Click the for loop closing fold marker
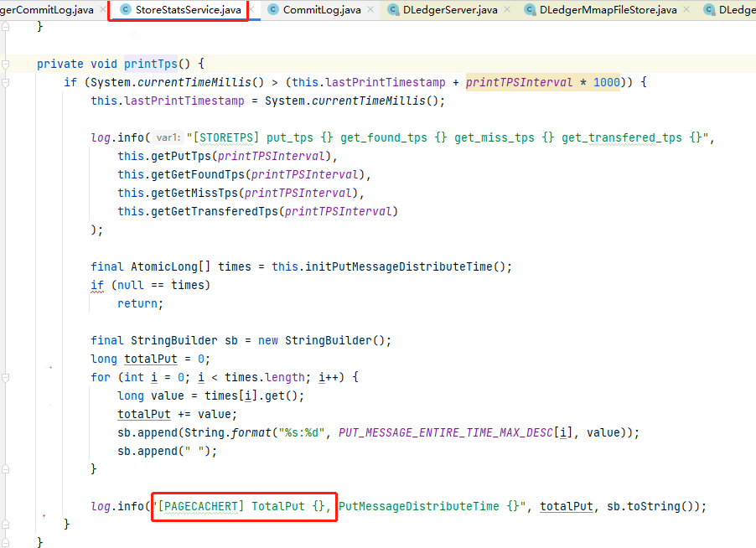Screen dimensions: 756x548 5,469
